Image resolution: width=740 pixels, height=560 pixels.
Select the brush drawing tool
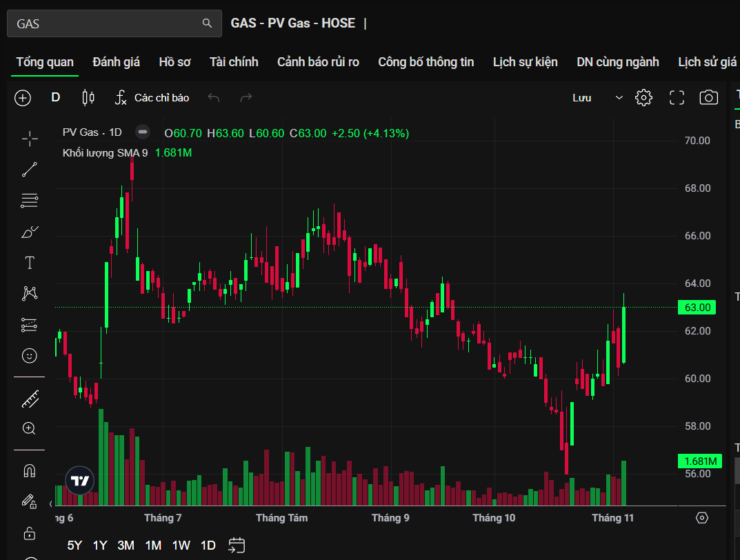click(x=30, y=232)
